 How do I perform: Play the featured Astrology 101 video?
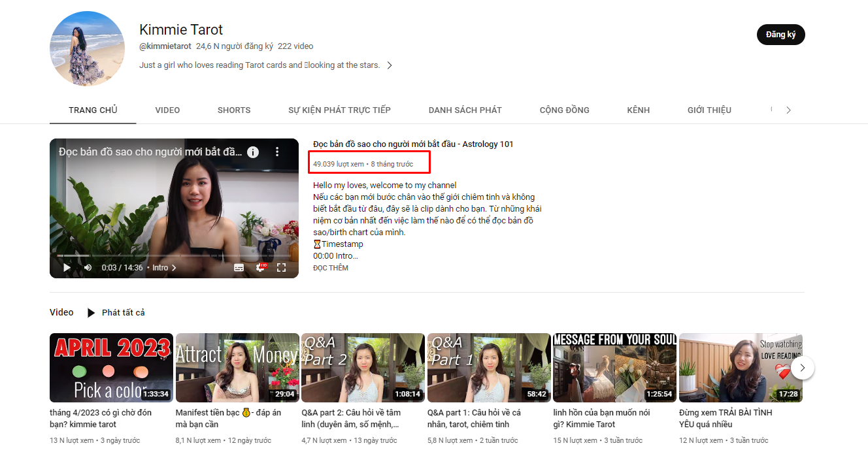pos(67,268)
